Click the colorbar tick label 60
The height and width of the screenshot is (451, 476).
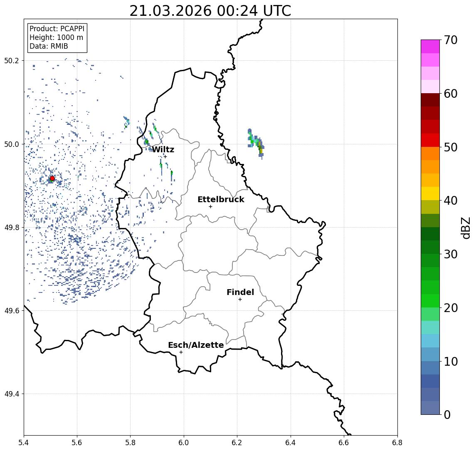point(450,94)
